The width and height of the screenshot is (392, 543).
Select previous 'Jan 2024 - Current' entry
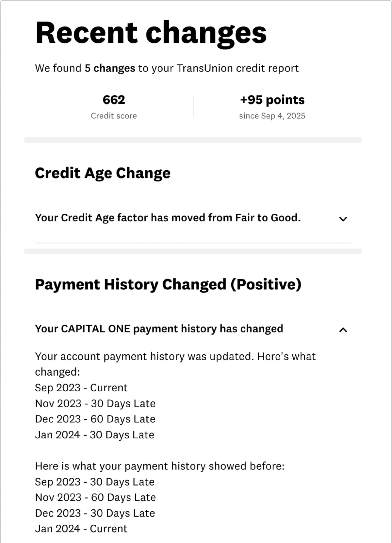tap(81, 529)
